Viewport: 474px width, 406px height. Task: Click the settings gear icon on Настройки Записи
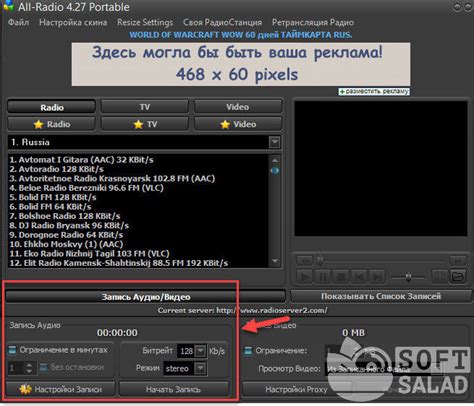tap(25, 389)
